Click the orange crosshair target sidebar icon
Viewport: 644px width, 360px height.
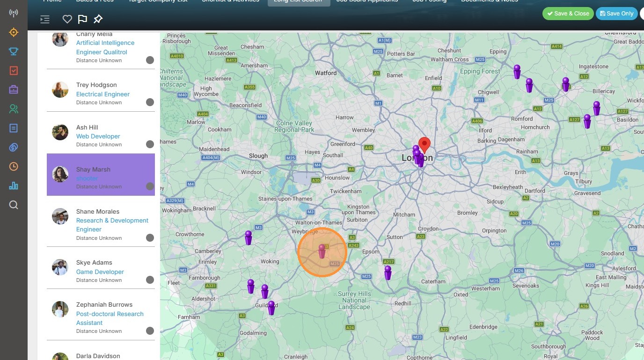tap(14, 32)
